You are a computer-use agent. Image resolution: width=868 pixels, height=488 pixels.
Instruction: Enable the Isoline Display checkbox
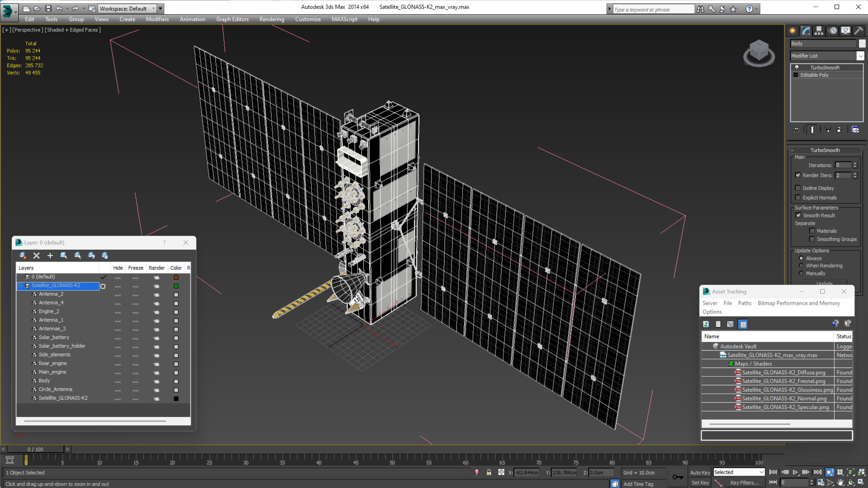tap(798, 188)
